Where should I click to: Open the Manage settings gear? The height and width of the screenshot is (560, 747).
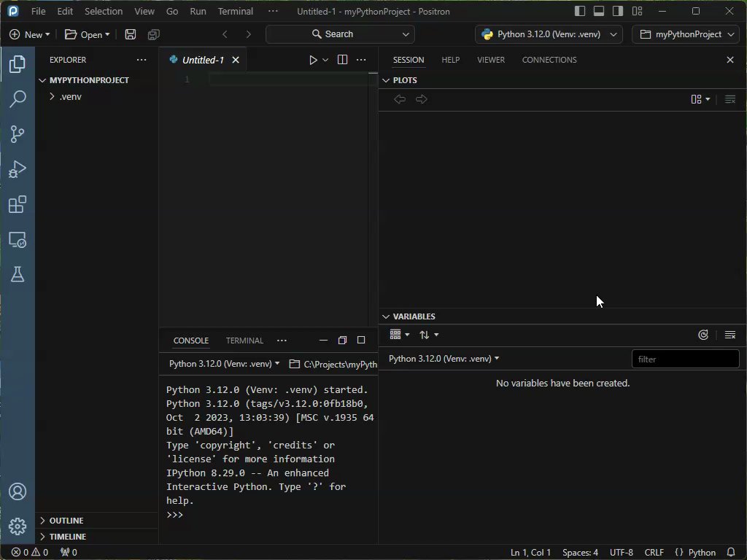[x=18, y=526]
